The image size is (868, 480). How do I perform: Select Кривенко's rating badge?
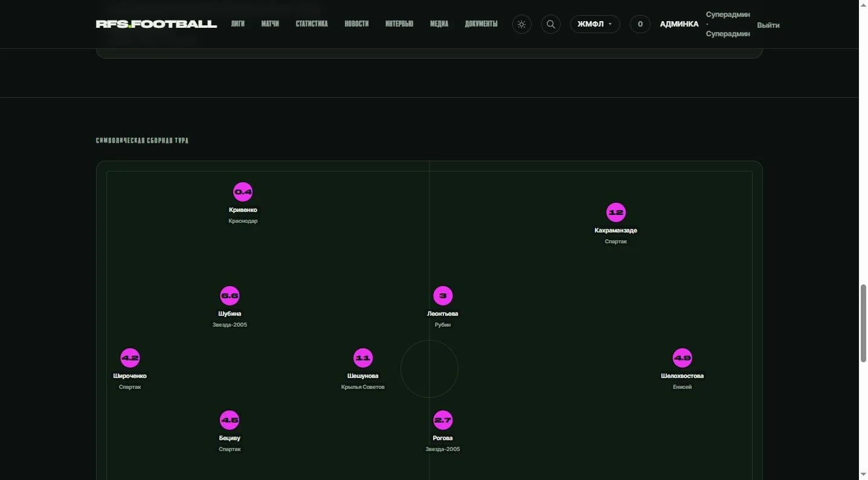243,192
